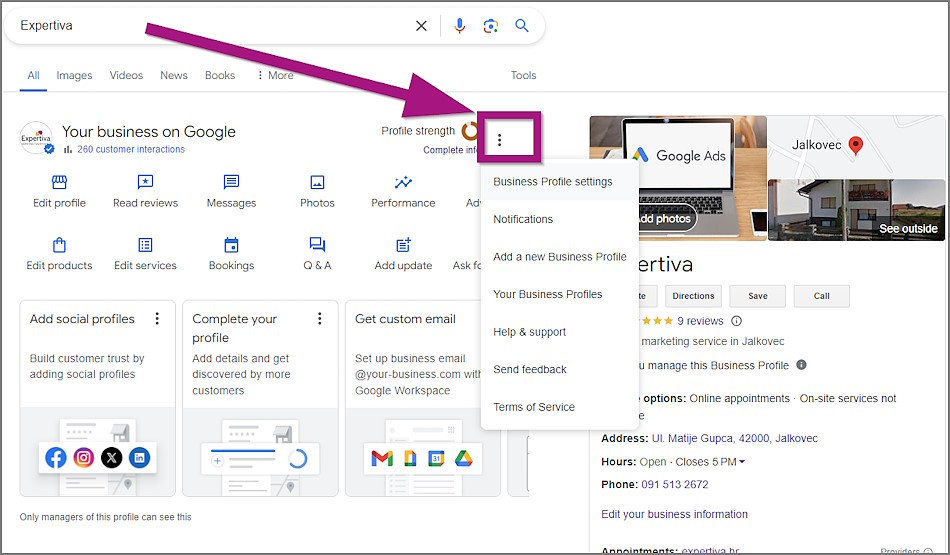
Task: Switch to the Books tab
Action: [x=219, y=75]
